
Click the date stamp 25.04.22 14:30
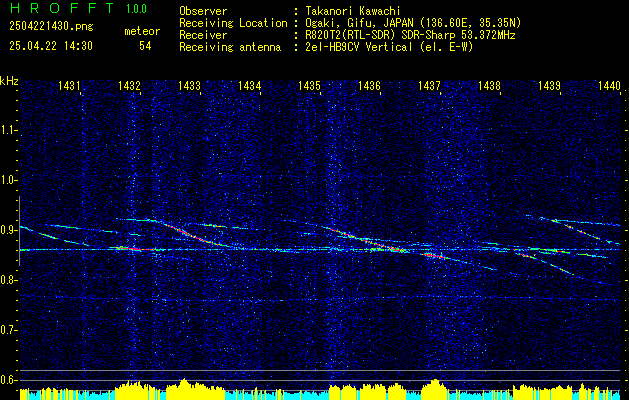pos(51,46)
